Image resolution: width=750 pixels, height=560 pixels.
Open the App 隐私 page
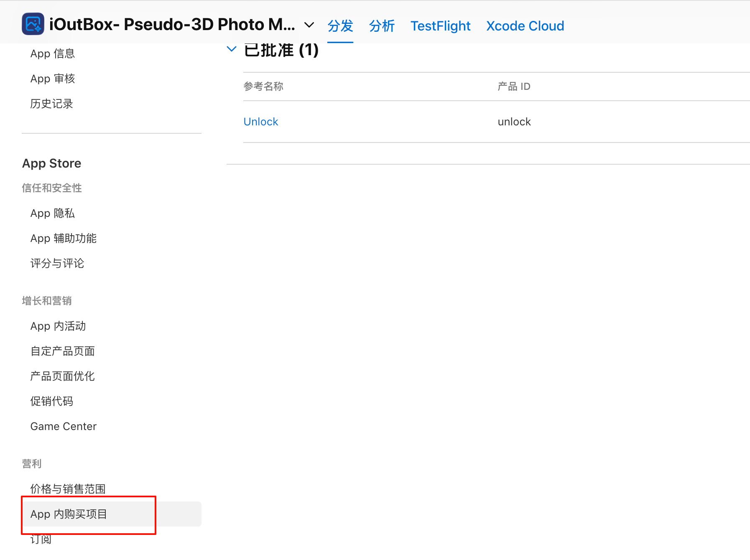[52, 214]
